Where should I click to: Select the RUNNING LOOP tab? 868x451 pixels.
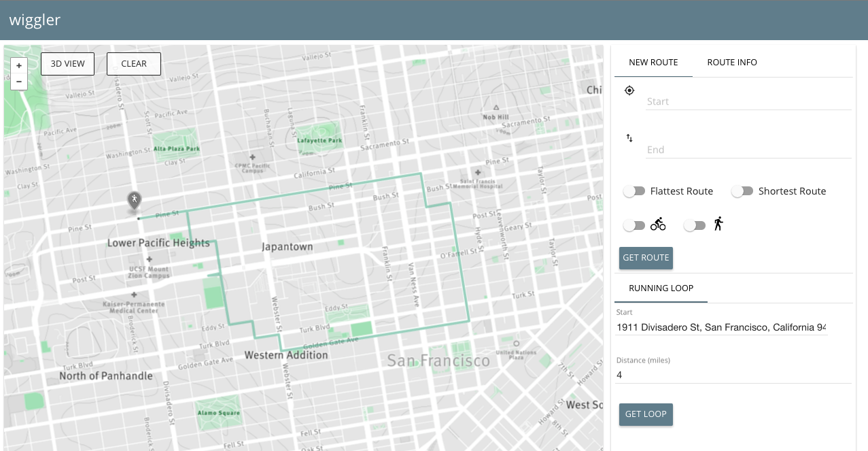point(661,288)
